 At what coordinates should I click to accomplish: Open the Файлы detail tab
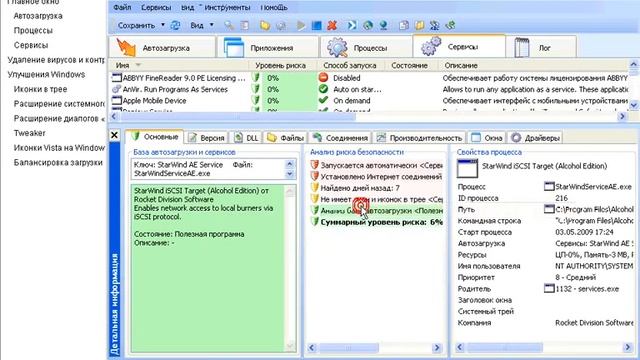pos(286,138)
